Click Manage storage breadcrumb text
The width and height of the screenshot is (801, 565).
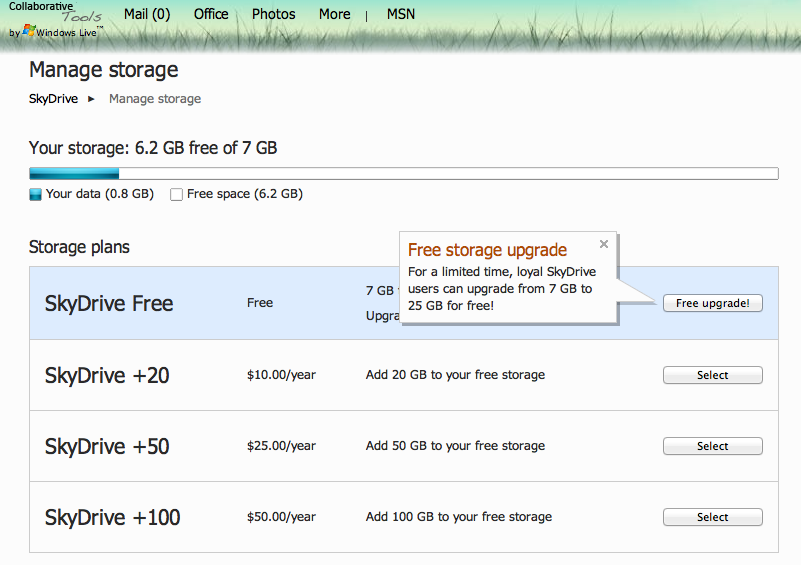pos(155,99)
